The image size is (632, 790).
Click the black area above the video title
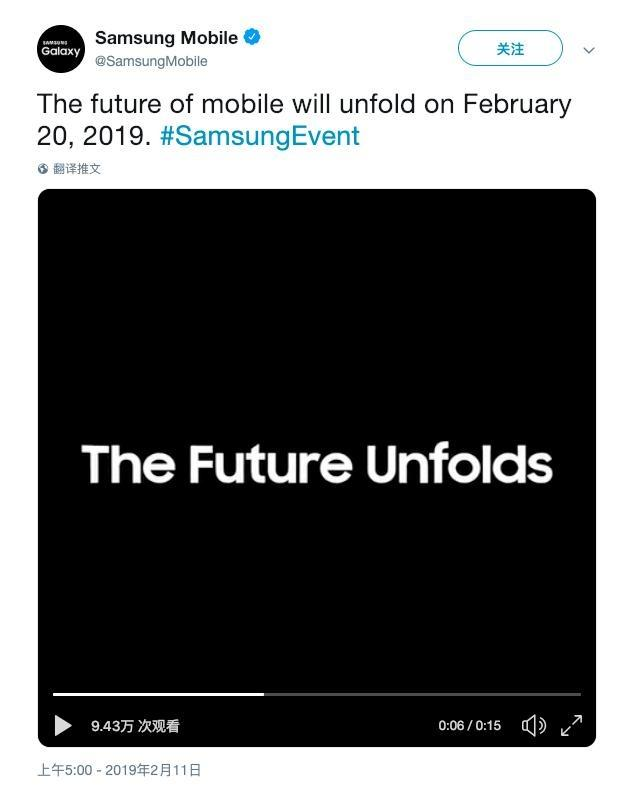click(x=317, y=312)
